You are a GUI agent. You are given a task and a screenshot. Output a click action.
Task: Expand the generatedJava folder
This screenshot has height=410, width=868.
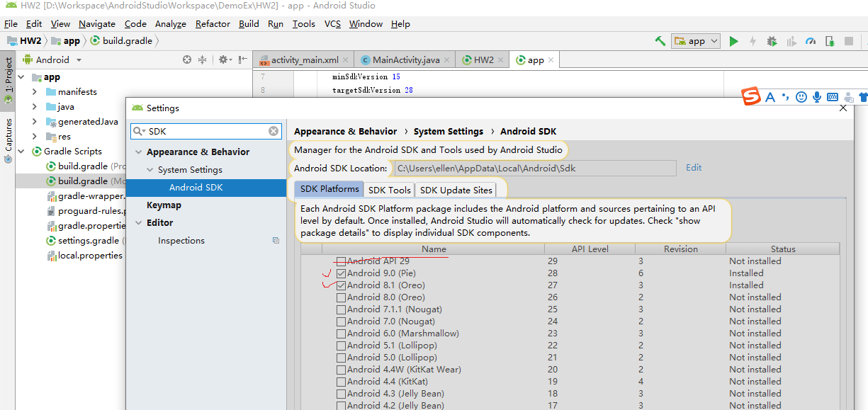click(35, 122)
